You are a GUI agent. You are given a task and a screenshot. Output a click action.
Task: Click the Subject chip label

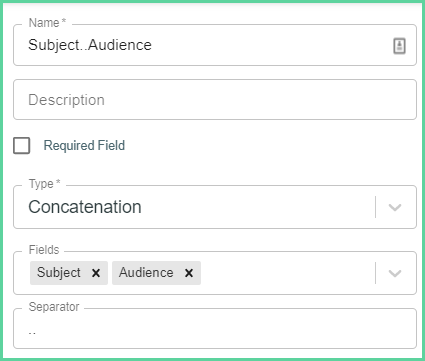tap(59, 273)
